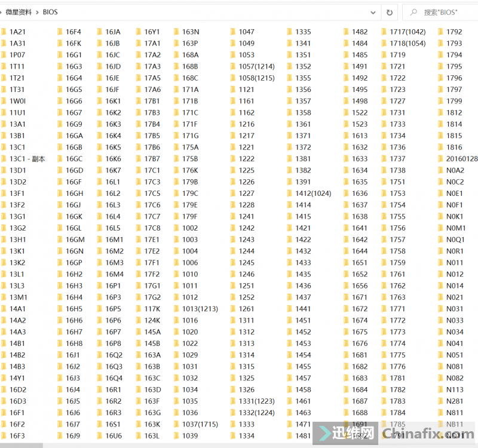Click the folder name 1391
Image resolution: width=478 pixels, height=448 pixels.
303,182
